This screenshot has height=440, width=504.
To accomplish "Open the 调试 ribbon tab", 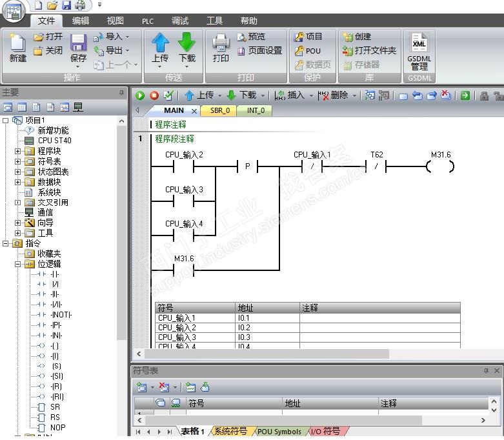I will [180, 21].
